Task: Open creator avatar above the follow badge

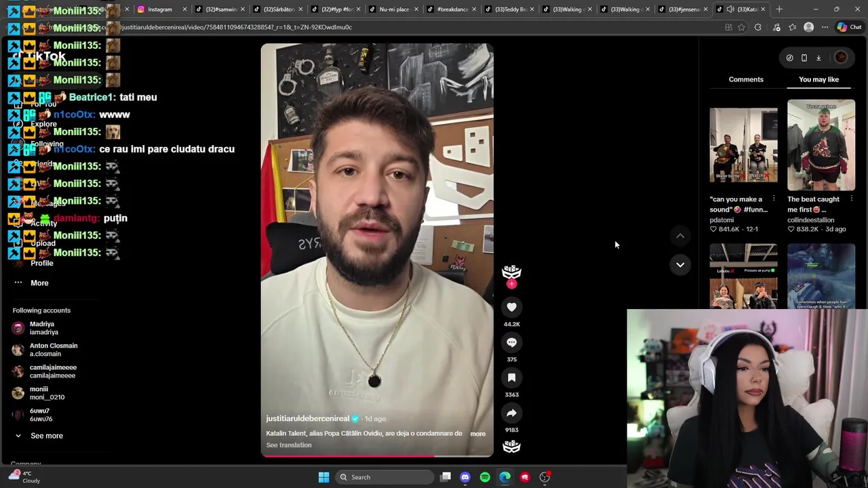Action: 511,271
